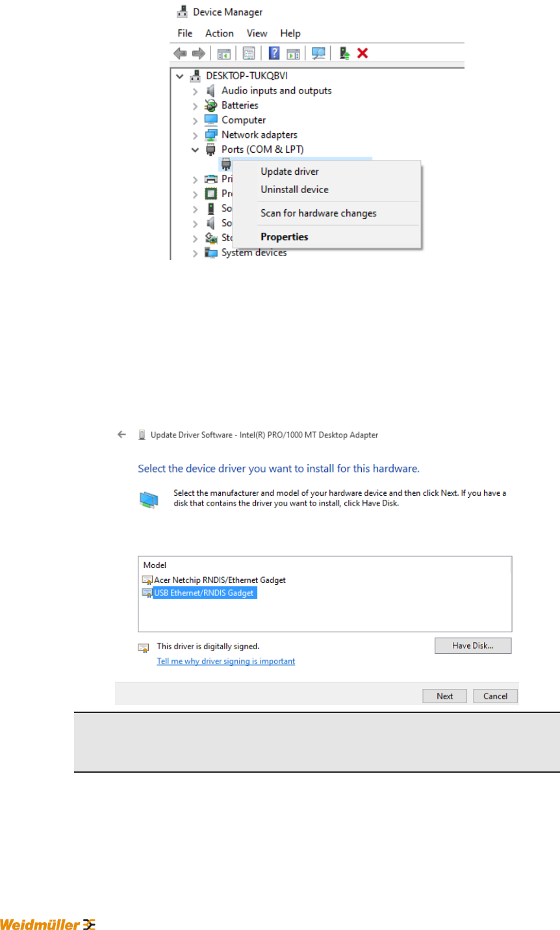Expand the node beside the printer icon
The image size is (560, 930).
click(195, 179)
